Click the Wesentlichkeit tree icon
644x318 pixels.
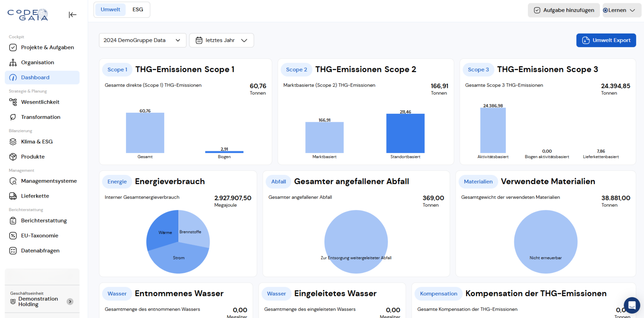pyautogui.click(x=13, y=102)
